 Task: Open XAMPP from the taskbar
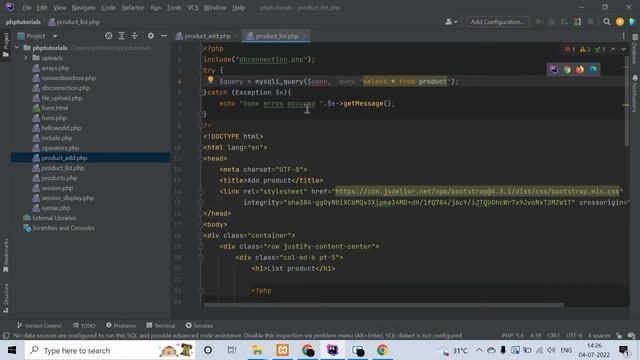tap(282, 350)
